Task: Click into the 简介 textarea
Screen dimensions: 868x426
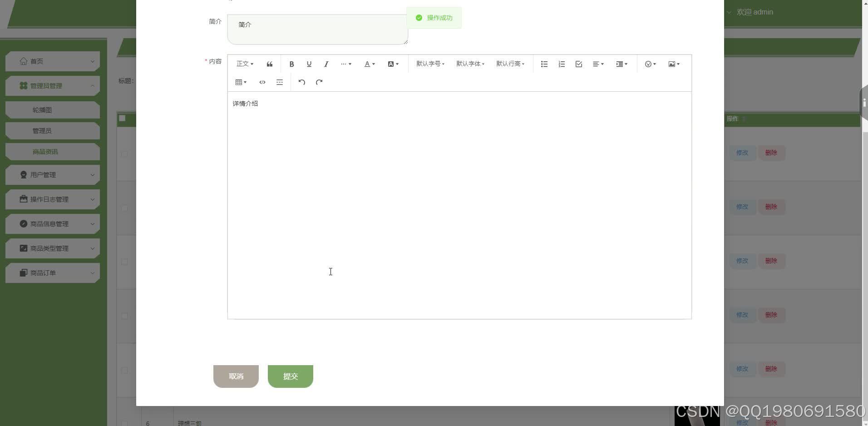Action: click(x=318, y=30)
